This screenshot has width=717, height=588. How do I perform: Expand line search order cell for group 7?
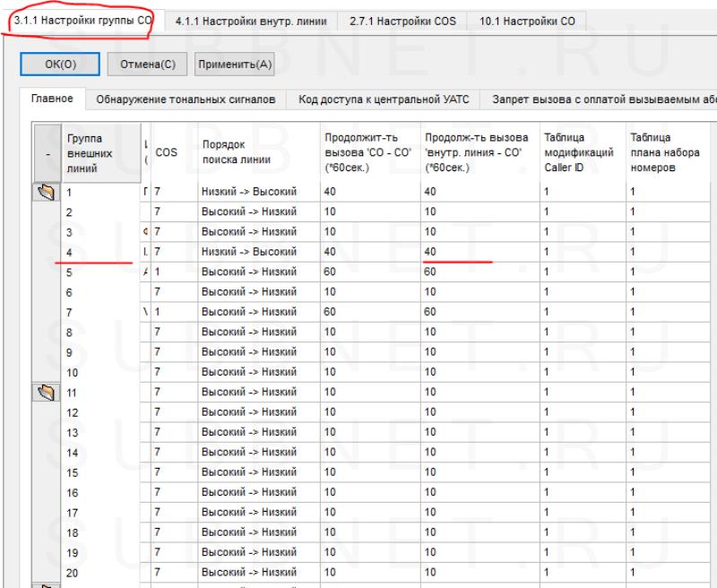(256, 311)
